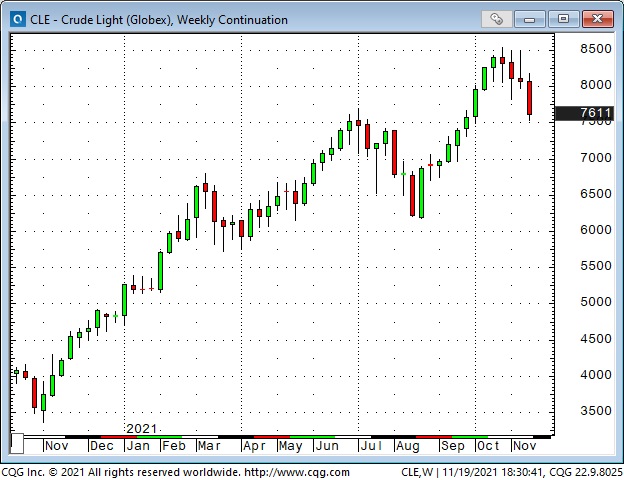Viewport: 624px width, 480px height.
Task: Click the 8500 price axis label
Action: click(596, 49)
